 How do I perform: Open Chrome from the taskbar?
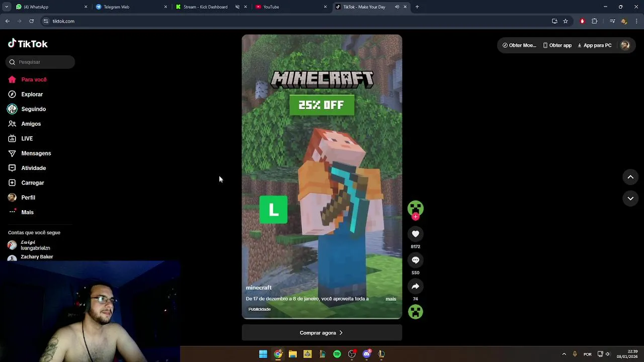(x=278, y=354)
